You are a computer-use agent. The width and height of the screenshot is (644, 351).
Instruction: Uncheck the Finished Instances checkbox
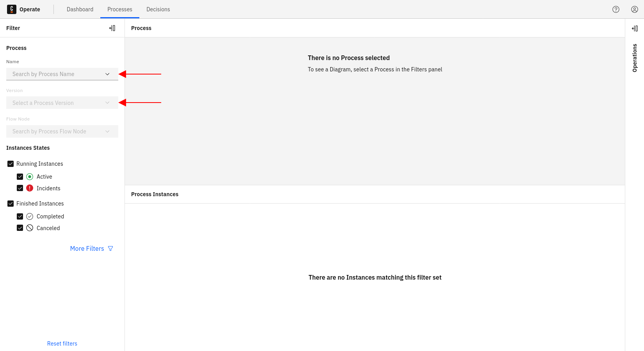11,204
